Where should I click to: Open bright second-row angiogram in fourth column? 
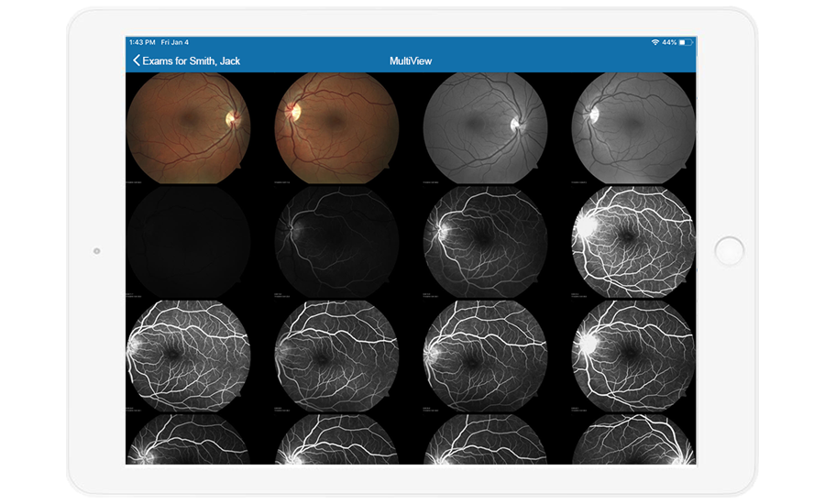(633, 242)
